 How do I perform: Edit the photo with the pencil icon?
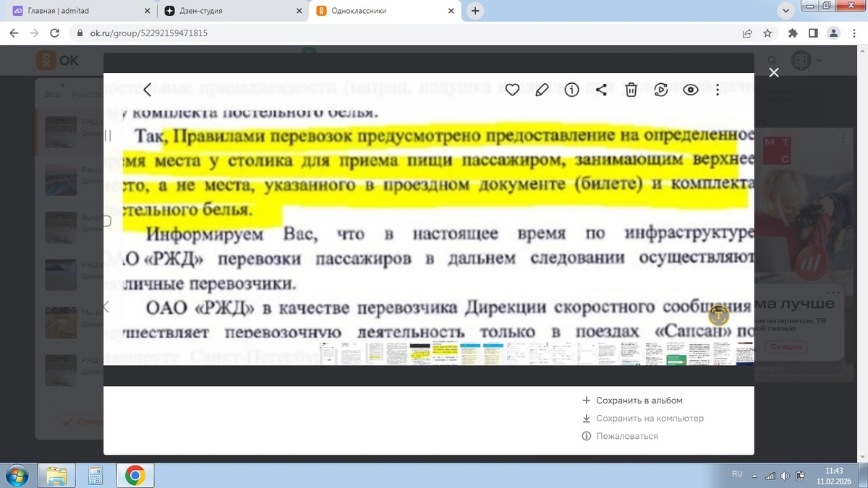pyautogui.click(x=542, y=90)
